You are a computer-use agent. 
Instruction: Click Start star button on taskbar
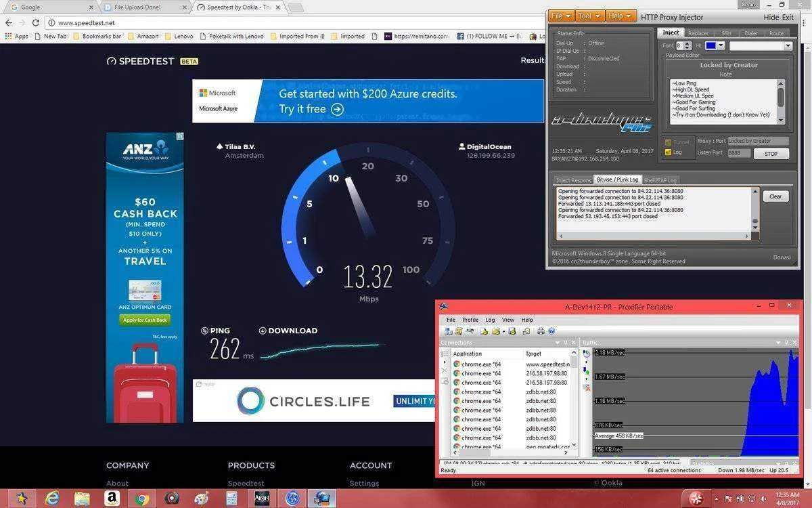(21, 499)
